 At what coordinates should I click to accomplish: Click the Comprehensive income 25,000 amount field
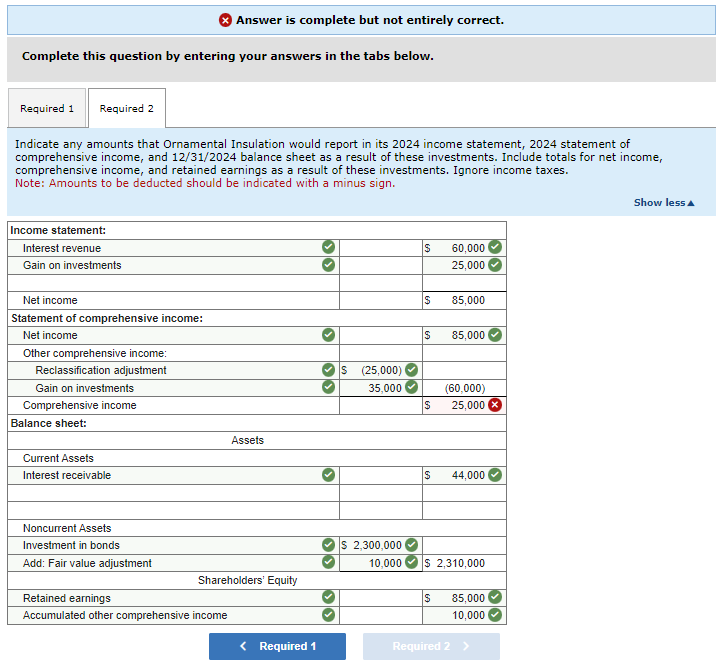(x=464, y=405)
